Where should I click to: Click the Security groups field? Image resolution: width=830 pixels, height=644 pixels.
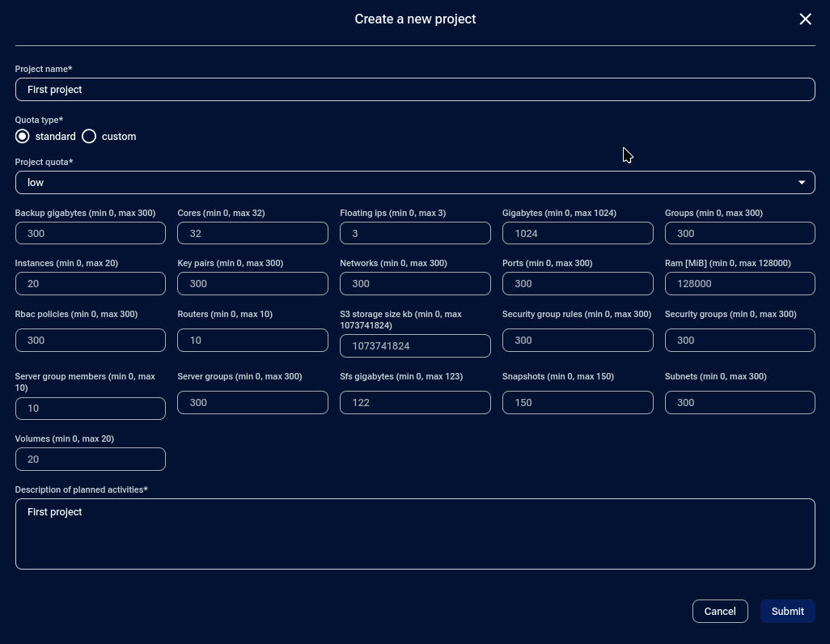[x=740, y=341]
